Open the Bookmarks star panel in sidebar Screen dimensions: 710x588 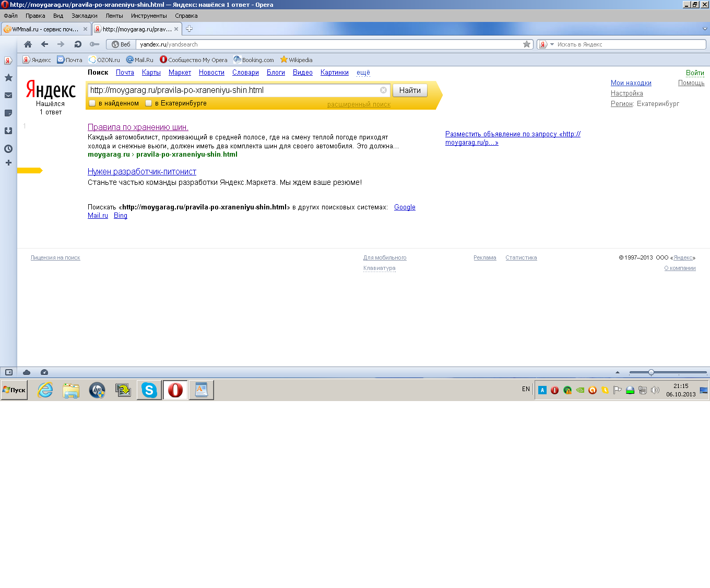click(x=8, y=78)
